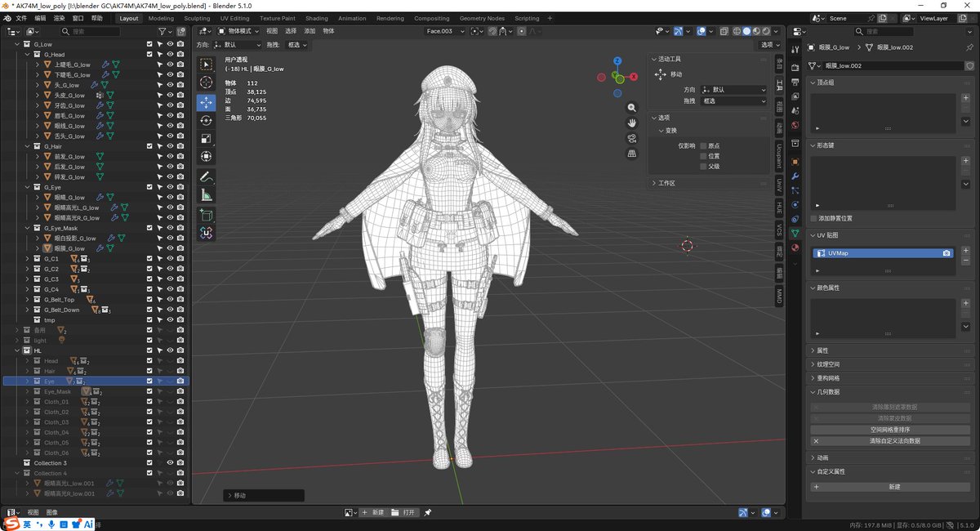Click 清除自定义法向数据 button
Image resolution: width=980 pixels, height=531 pixels.
(x=889, y=440)
